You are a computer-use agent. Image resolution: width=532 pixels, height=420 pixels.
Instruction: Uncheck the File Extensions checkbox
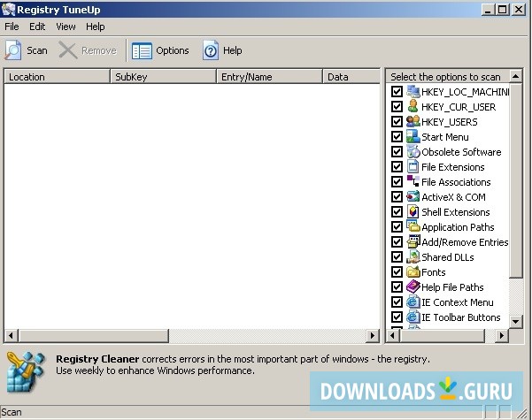[397, 166]
